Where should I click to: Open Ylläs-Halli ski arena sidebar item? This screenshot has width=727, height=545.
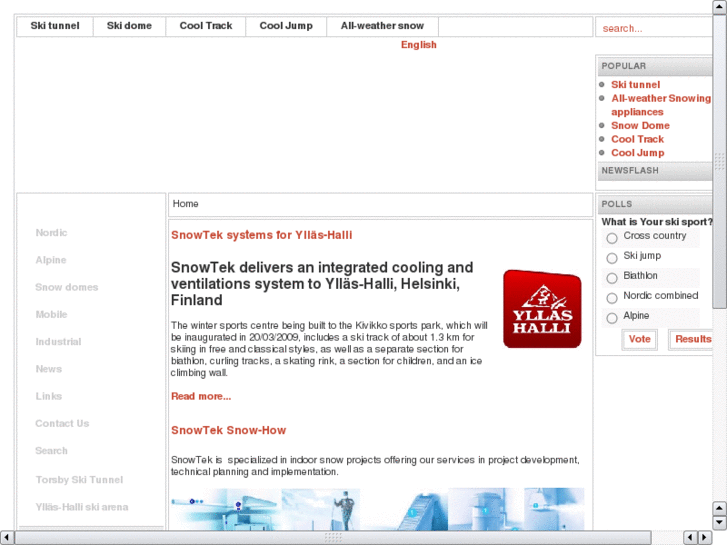[x=82, y=507]
